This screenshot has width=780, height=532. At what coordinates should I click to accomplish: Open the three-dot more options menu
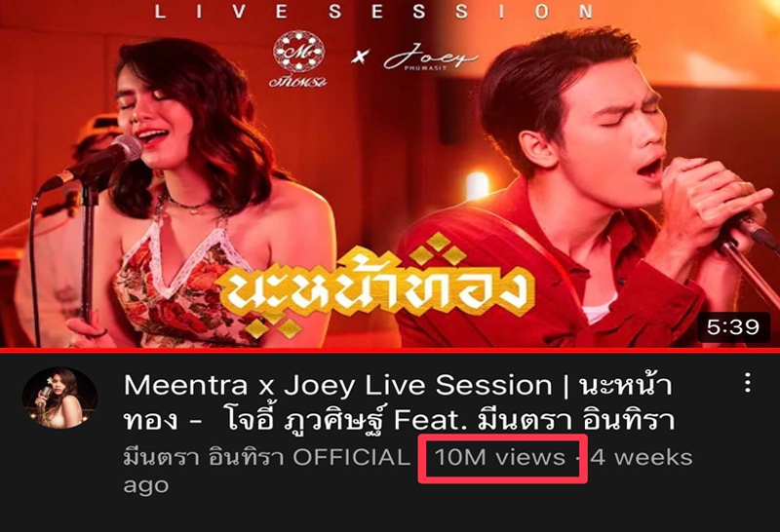click(x=747, y=383)
